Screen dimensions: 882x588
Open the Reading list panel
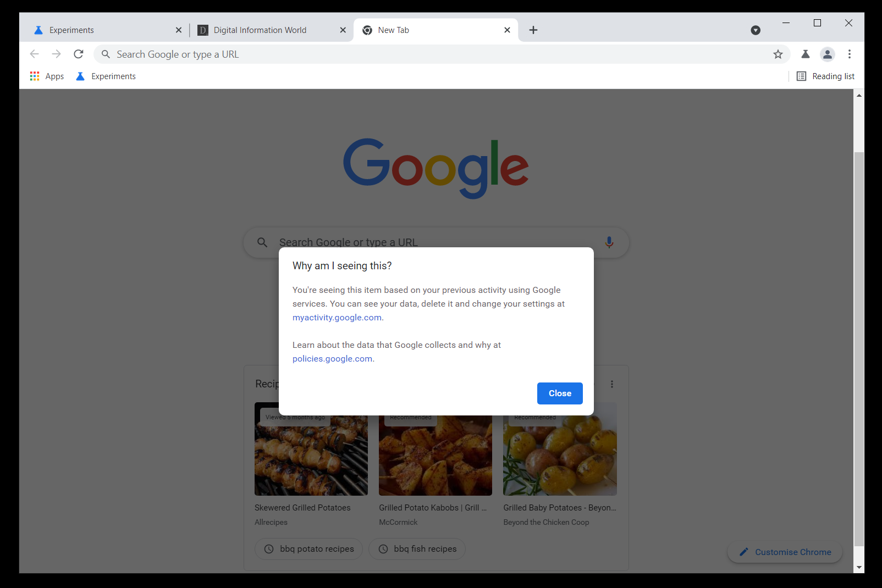tap(826, 76)
